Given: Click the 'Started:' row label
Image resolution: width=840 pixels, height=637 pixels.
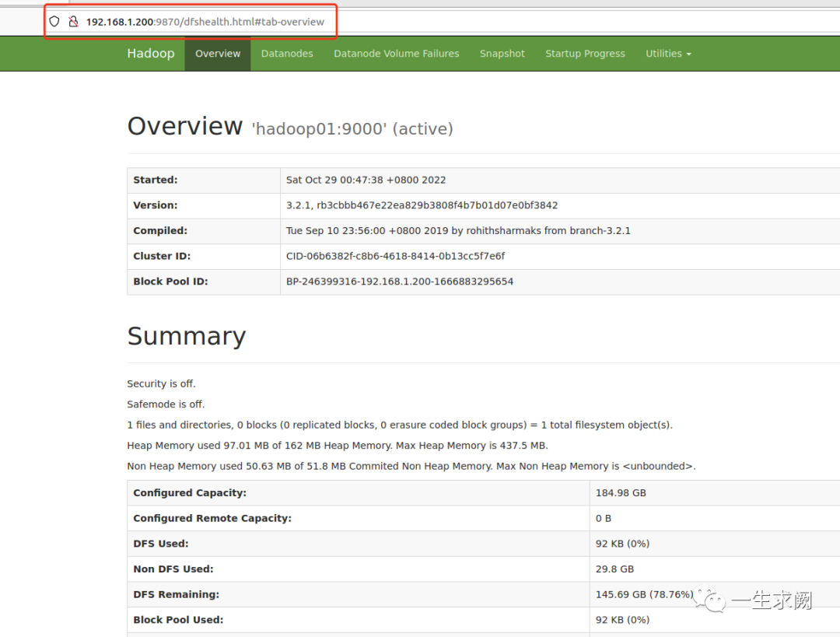Looking at the screenshot, I should pyautogui.click(x=156, y=180).
